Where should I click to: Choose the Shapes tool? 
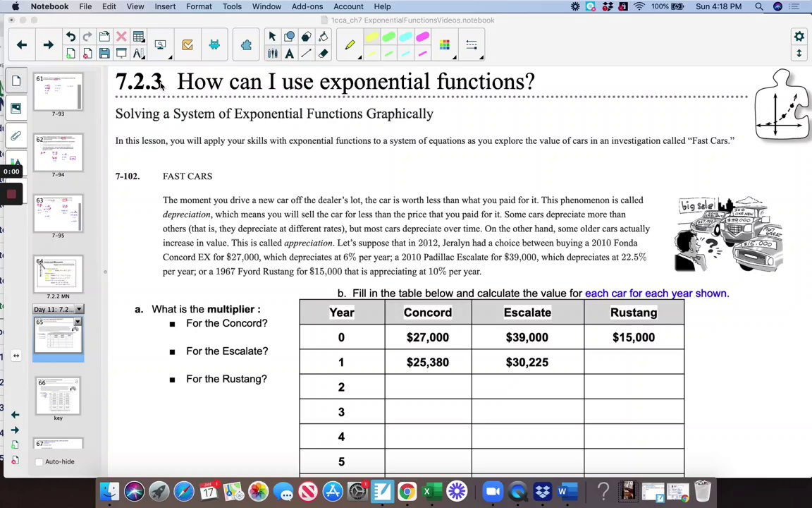290,36
